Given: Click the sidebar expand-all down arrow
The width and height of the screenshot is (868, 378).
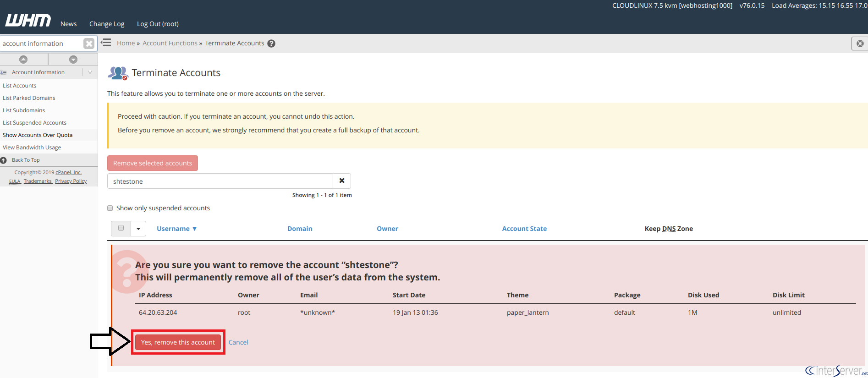Looking at the screenshot, I should click(x=73, y=60).
